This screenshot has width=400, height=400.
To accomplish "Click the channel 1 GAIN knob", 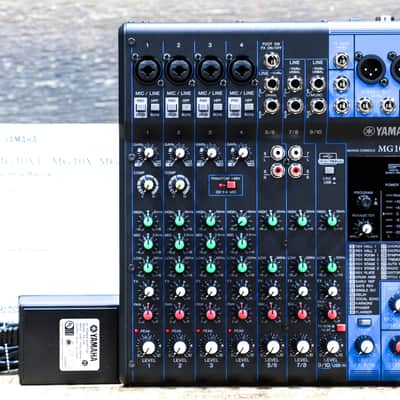I will click(149, 153).
